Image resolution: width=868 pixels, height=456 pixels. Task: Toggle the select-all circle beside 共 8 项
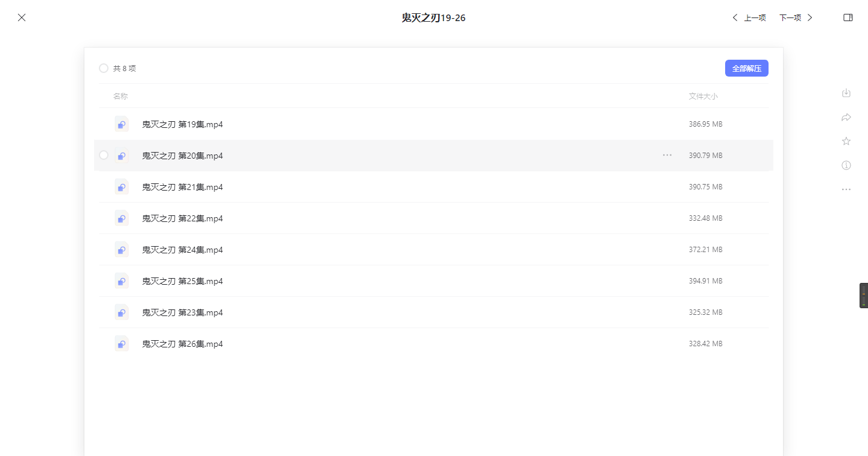[104, 68]
